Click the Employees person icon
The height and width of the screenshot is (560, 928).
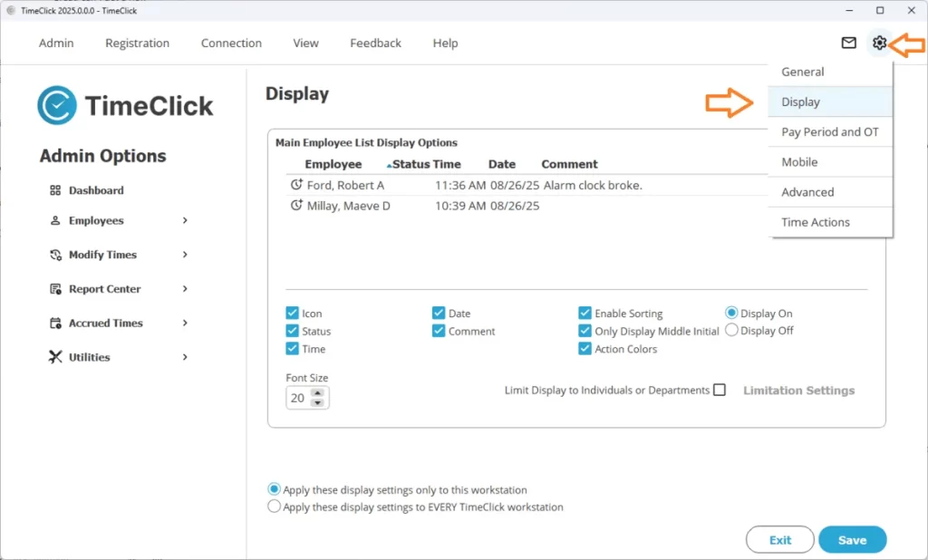(55, 221)
